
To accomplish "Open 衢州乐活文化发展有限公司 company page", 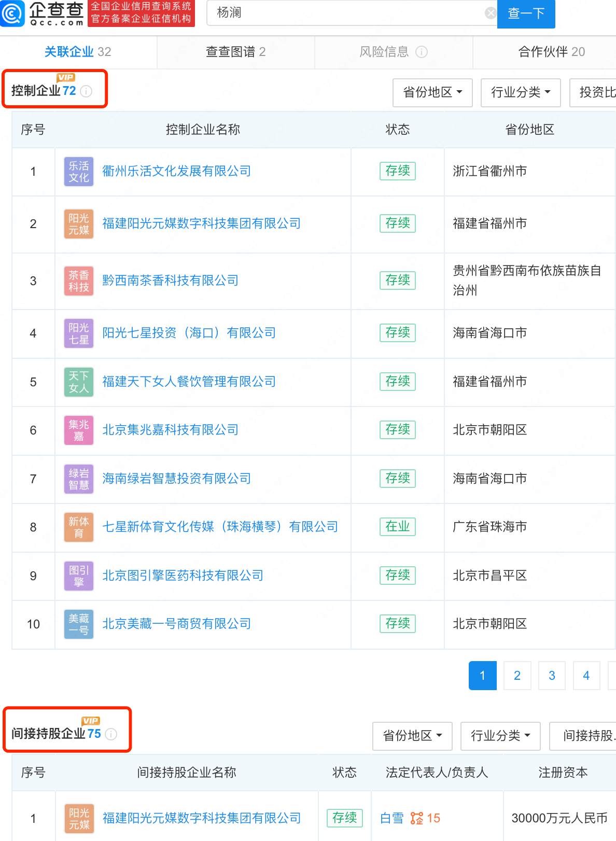I will click(177, 171).
